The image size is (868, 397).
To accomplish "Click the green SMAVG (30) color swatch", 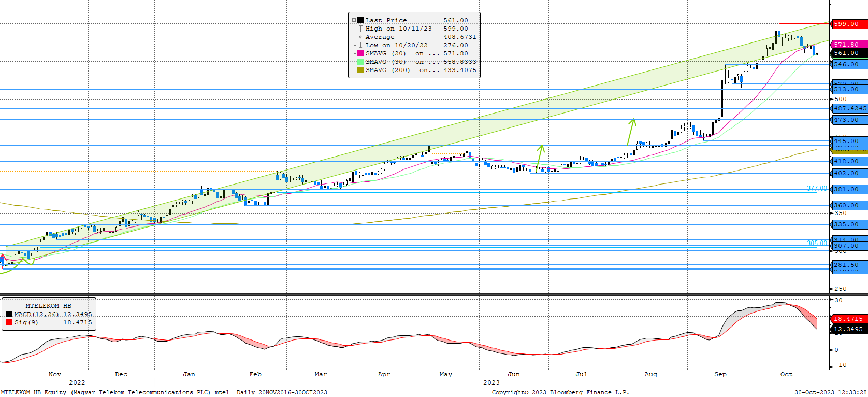I will tap(360, 62).
